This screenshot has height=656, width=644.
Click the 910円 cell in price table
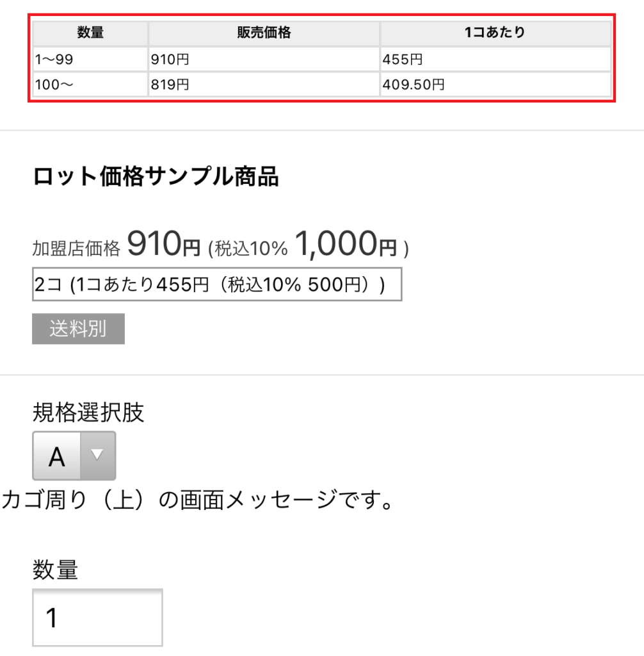coord(264,60)
